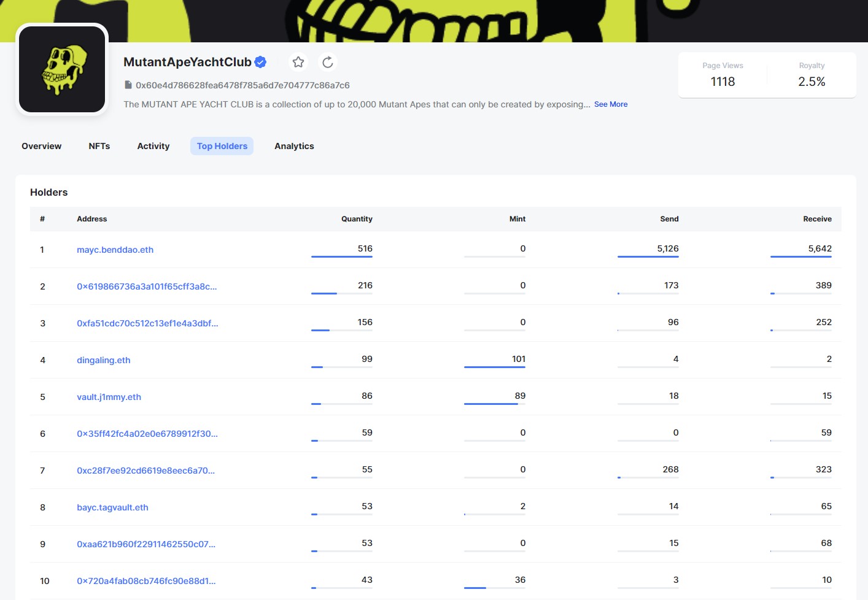Click the verified badge beside MutantApeYachtClub
Image resolution: width=868 pixels, height=600 pixels.
[x=260, y=62]
